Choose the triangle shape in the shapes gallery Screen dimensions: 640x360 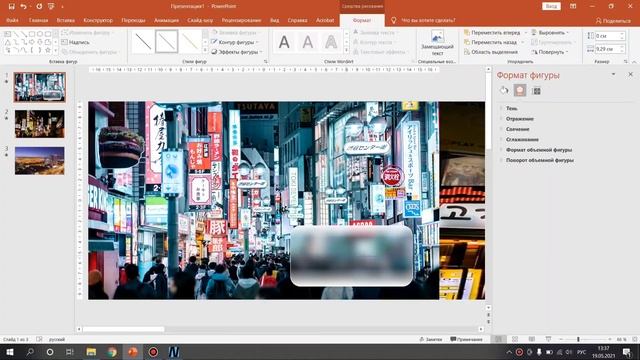click(8, 42)
